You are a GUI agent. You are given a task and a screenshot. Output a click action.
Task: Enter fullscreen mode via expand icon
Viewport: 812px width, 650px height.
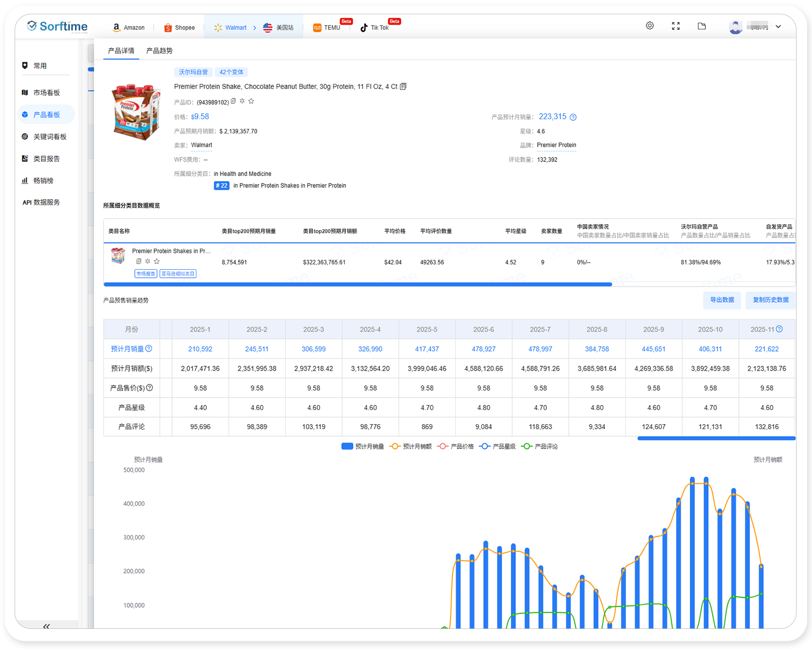[676, 26]
